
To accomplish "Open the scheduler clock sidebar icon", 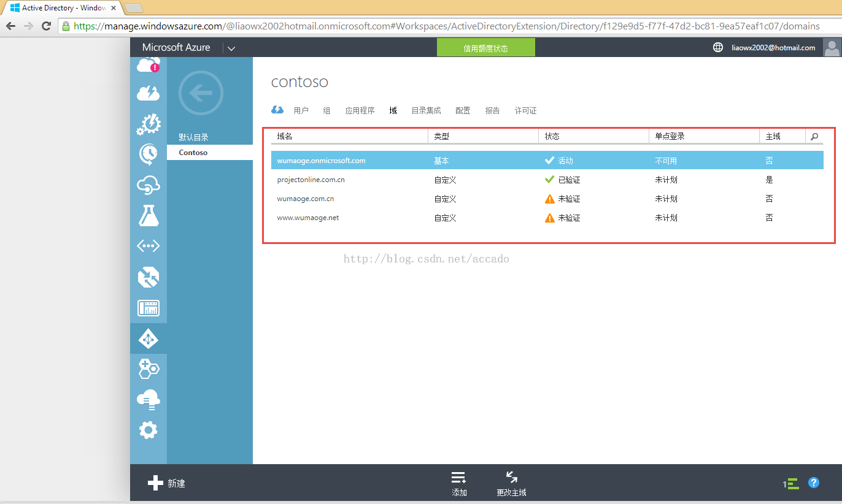I will (x=148, y=154).
